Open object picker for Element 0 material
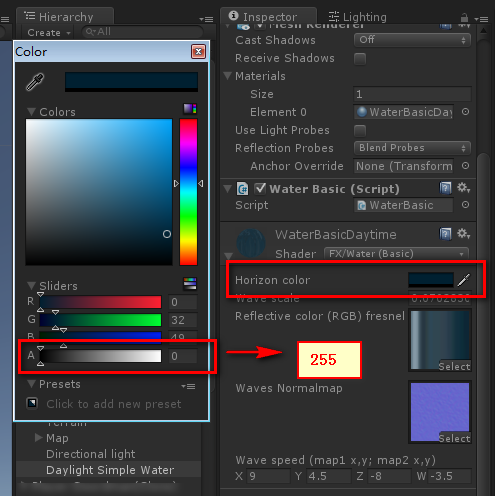This screenshot has width=495, height=496. click(465, 112)
